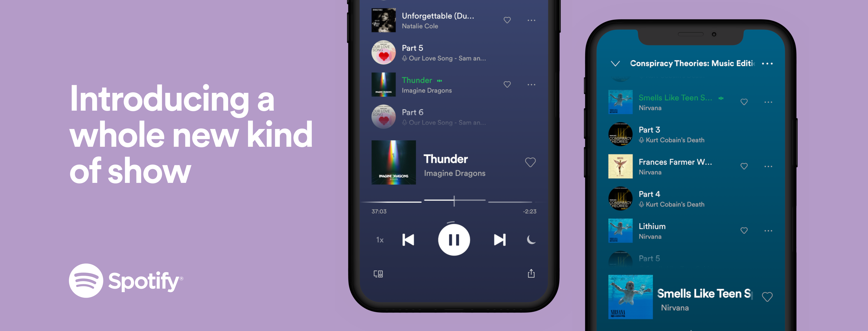Click the 1x playback speed button
Viewport: 868px width, 331px height.
pyautogui.click(x=380, y=240)
